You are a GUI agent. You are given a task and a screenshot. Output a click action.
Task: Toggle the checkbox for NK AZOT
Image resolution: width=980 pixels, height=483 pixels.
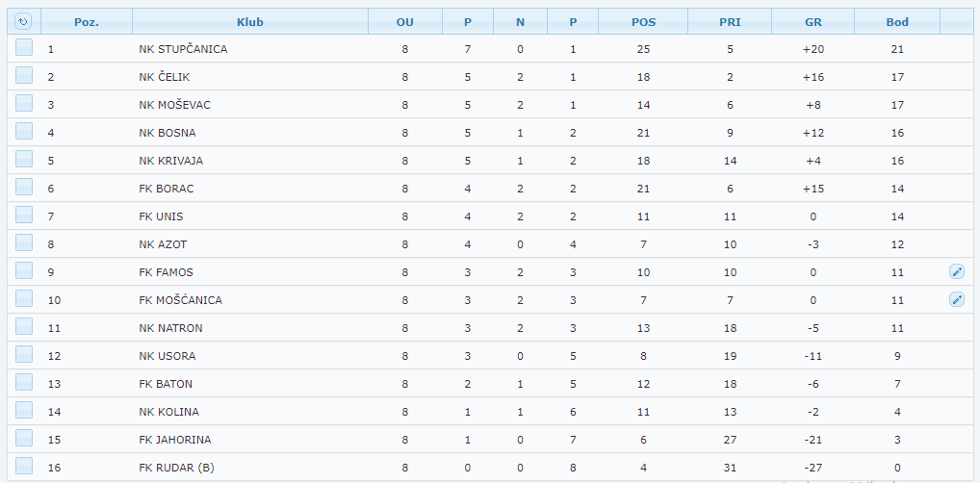[24, 243]
